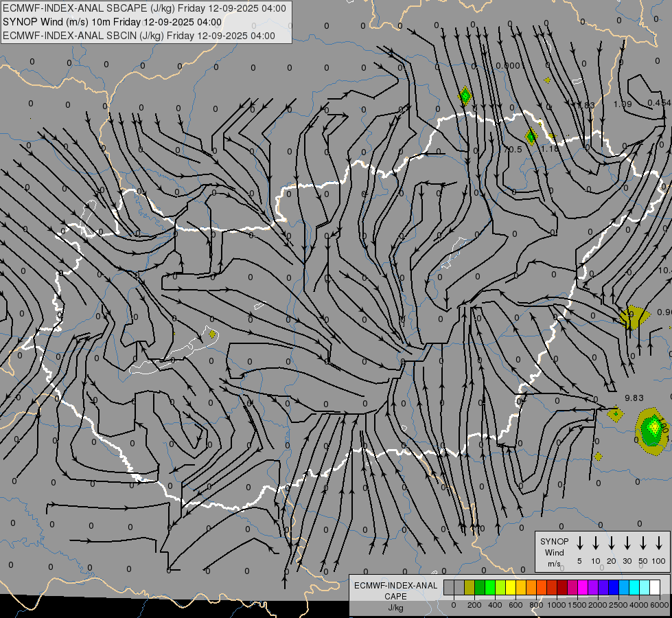The width and height of the screenshot is (672, 618).
Task: Select the large bright green CAPE blob labeled 100
Action: click(x=652, y=431)
